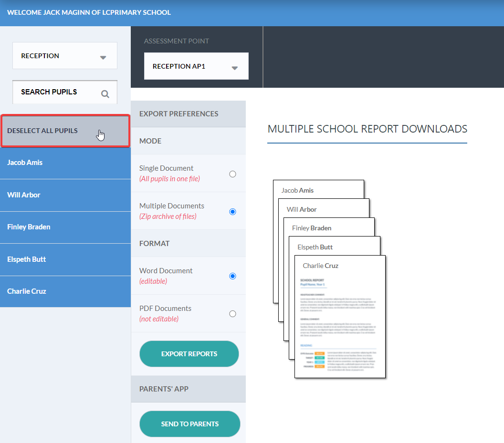Click the Multiple School Report Downloads heading
Viewport: 504px width, 443px height.
coord(367,129)
